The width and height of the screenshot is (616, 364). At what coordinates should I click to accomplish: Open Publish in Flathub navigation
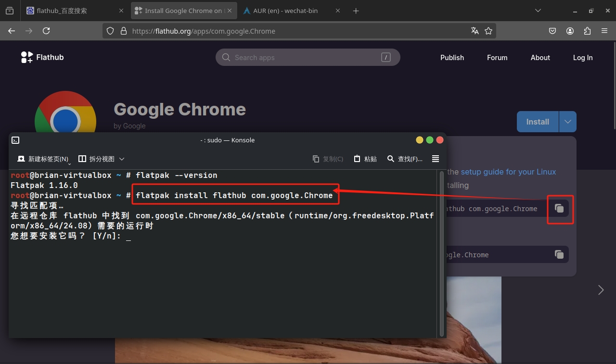tap(452, 57)
